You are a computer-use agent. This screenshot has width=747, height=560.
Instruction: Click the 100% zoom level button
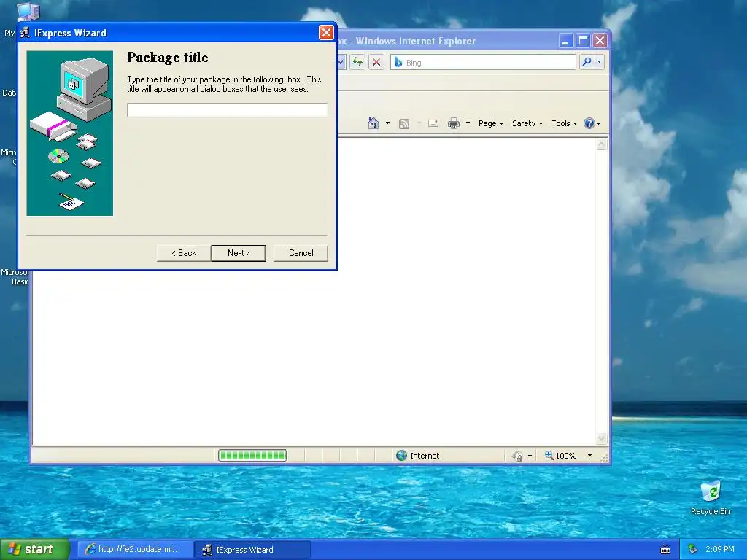click(x=561, y=456)
